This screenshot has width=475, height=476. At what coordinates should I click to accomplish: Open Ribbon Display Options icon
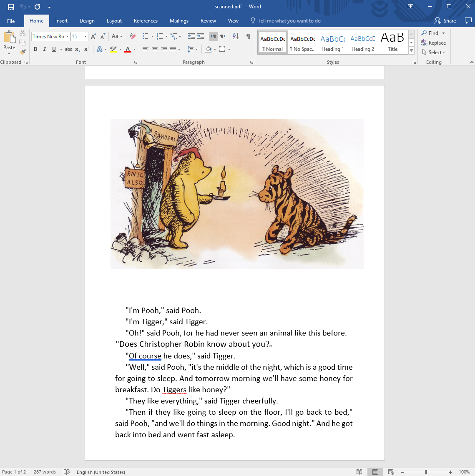coord(411,6)
